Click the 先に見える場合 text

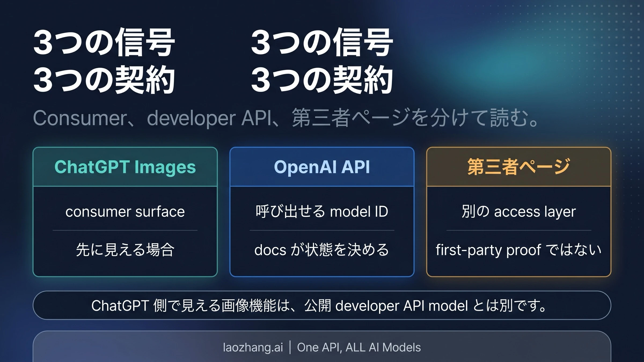[x=125, y=249]
